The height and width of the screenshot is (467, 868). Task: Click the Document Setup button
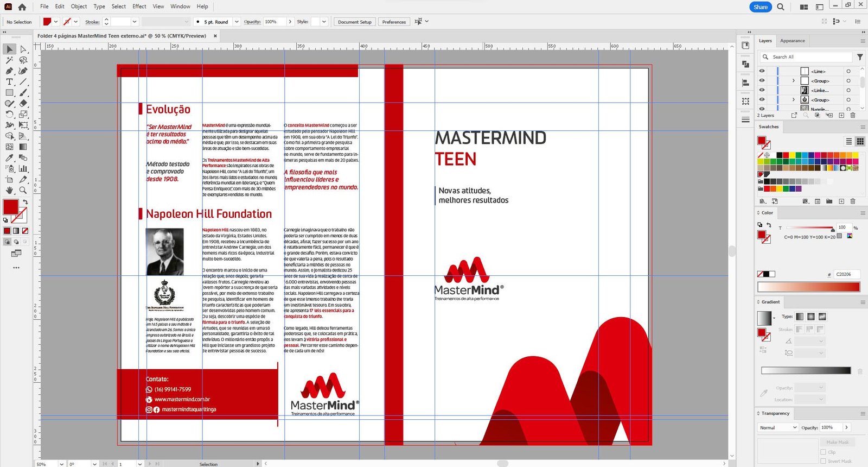coord(354,22)
